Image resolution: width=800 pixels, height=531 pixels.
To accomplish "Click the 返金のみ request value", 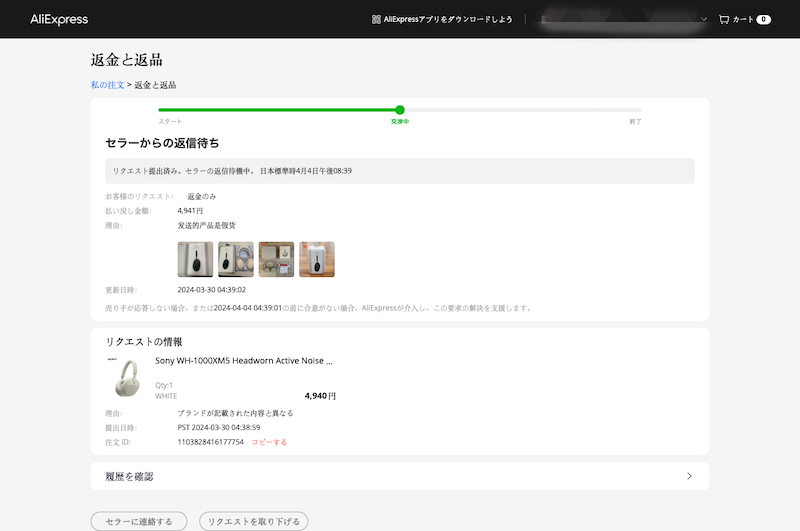I will tap(202, 196).
